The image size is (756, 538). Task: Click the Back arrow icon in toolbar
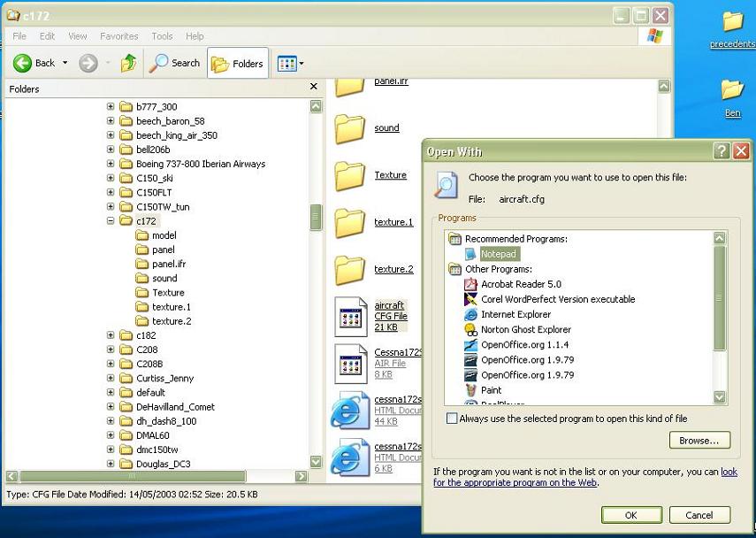tap(22, 63)
